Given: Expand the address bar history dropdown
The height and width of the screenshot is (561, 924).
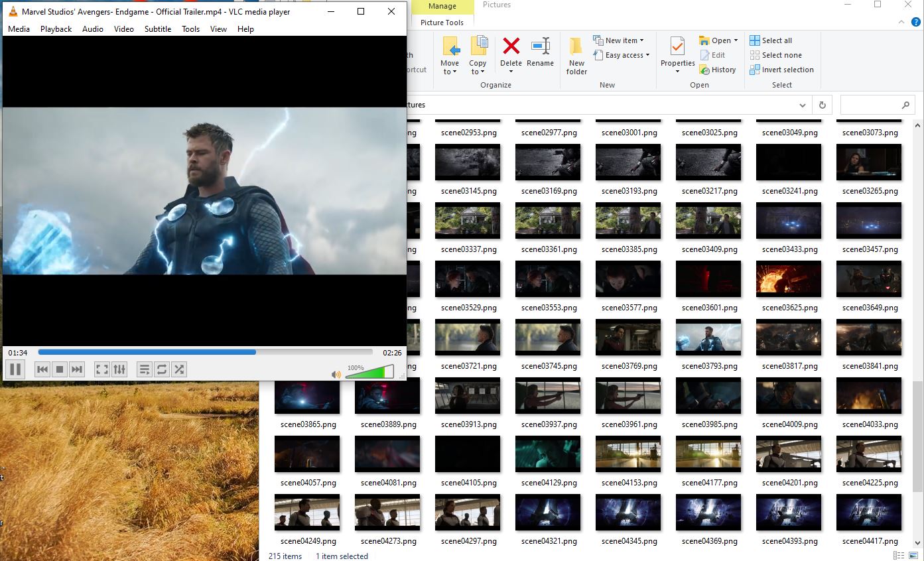Looking at the screenshot, I should 803,105.
